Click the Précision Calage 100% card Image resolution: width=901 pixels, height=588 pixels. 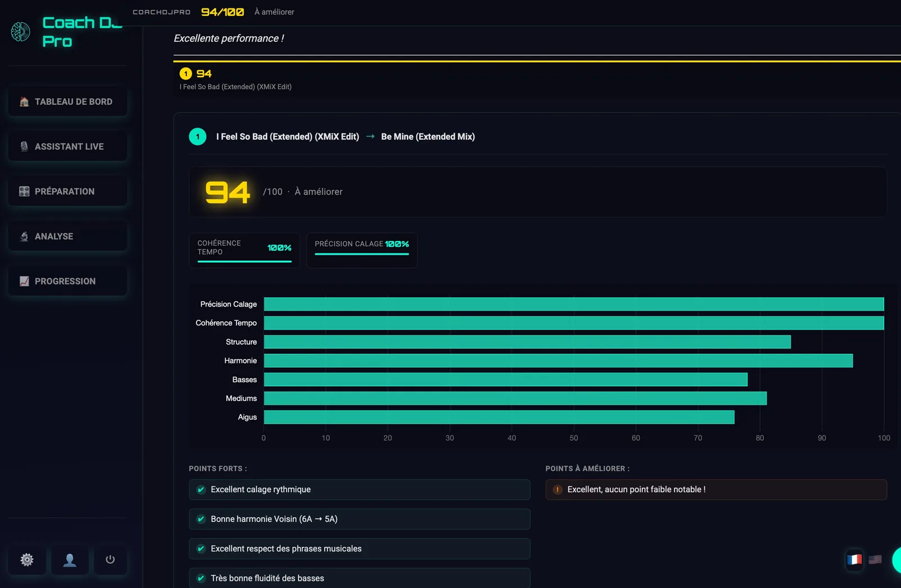[x=362, y=250]
